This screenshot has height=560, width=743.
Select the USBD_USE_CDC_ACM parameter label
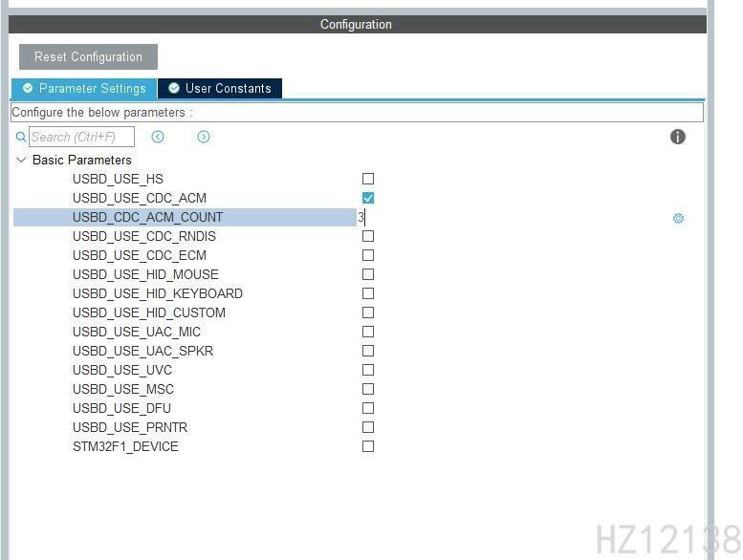point(140,198)
